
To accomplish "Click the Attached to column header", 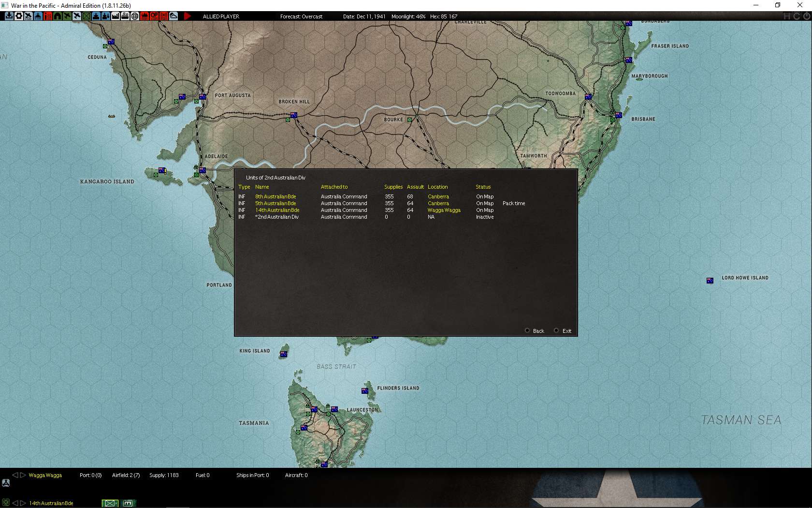I will (x=334, y=187).
